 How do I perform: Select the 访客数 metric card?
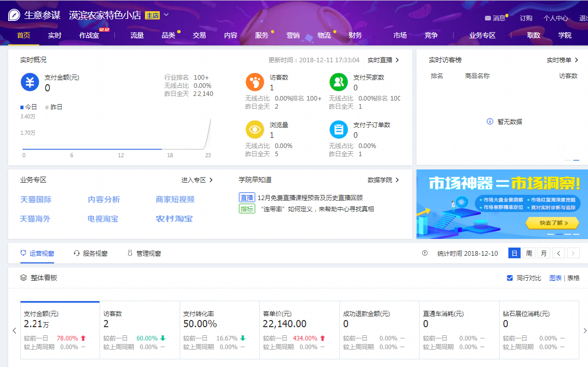[139, 330]
